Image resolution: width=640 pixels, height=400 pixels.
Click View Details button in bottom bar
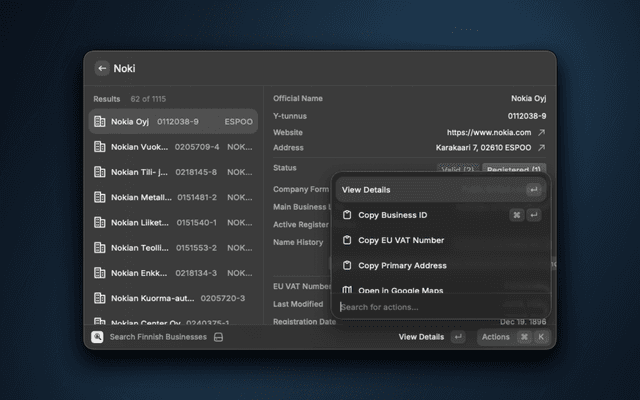coord(431,337)
